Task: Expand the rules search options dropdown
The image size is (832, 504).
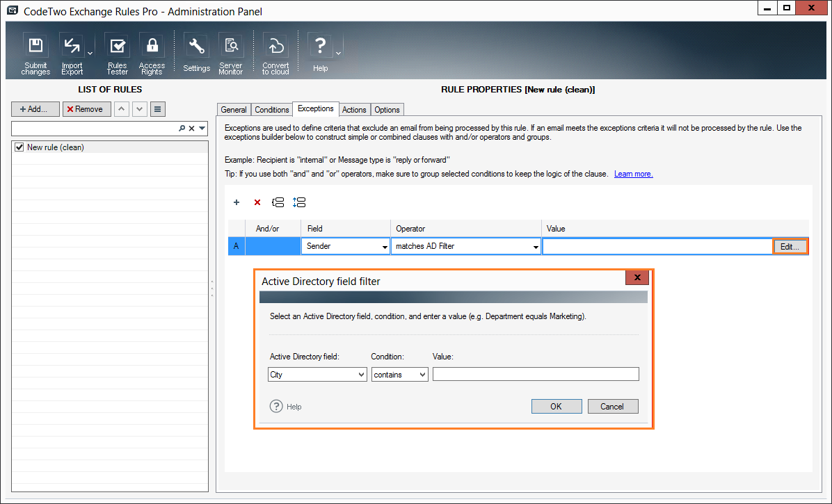Action: [202, 128]
